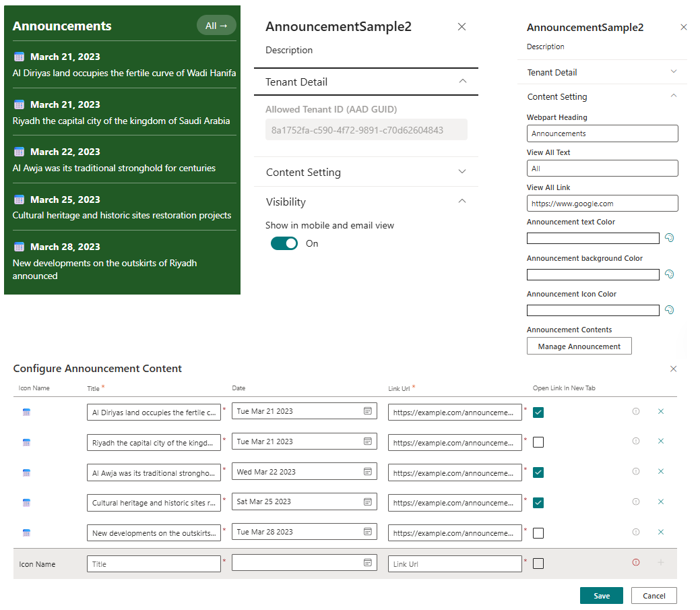This screenshot has height=610, width=700.
Task: Click the info icon on the New developments row
Action: [636, 532]
